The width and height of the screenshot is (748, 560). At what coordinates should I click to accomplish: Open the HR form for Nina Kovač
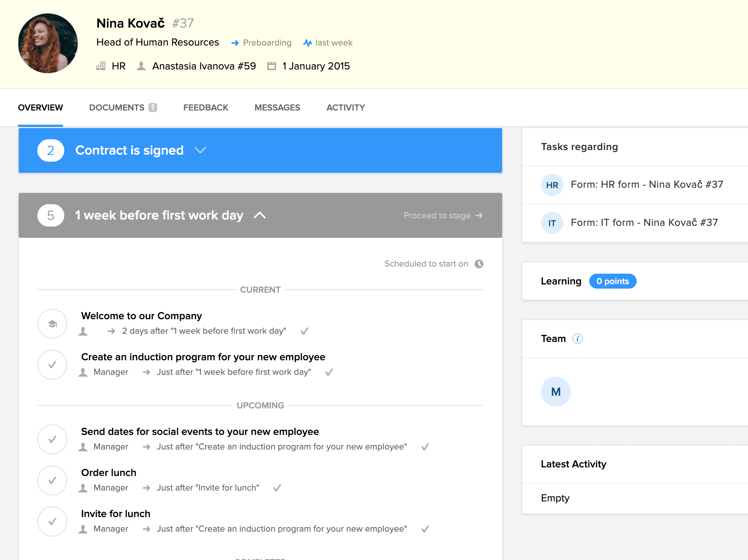tap(646, 184)
